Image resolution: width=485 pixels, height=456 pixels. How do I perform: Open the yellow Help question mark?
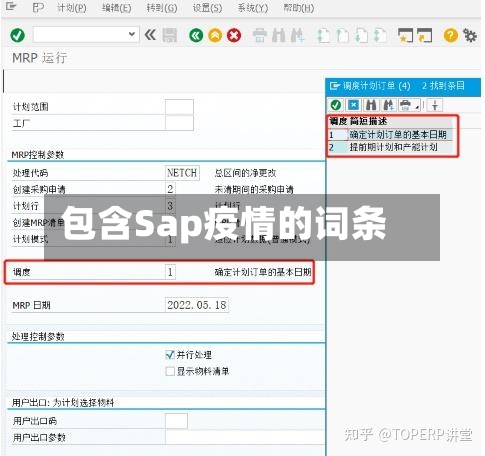[x=451, y=35]
